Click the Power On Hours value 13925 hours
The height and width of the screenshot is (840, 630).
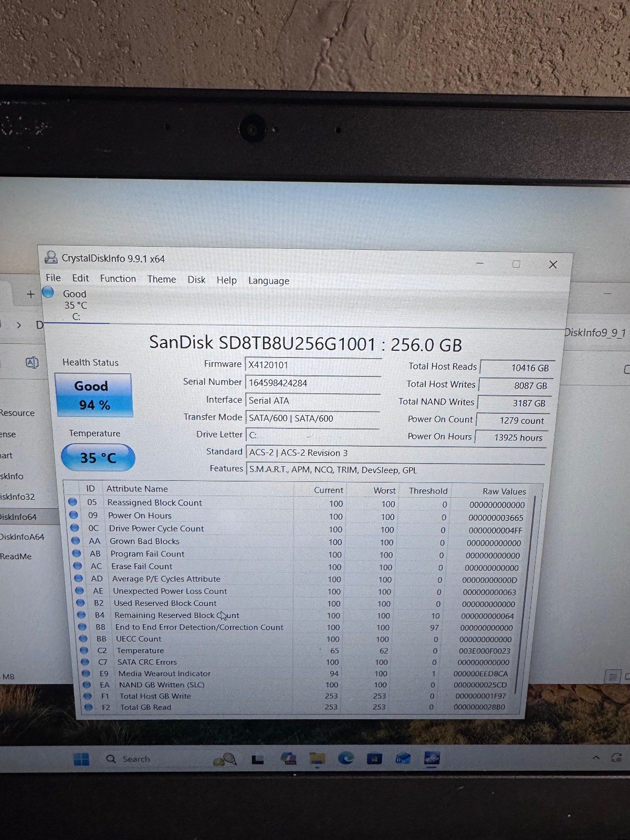[x=511, y=437]
